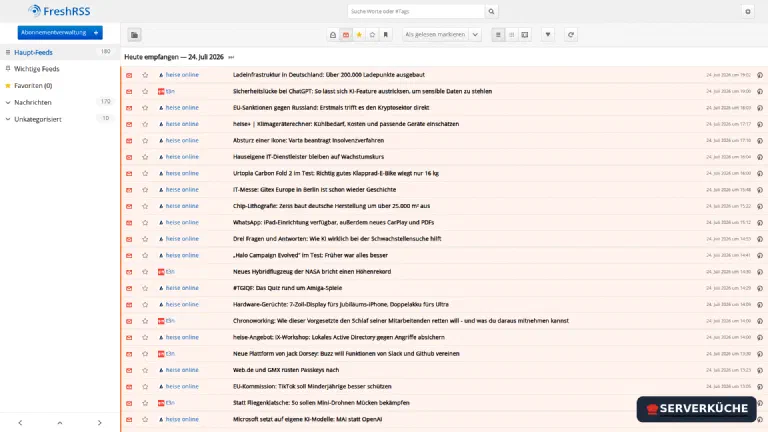This screenshot has width=768, height=432.
Task: Open Microsoft MAI statt OpenAI article
Action: 307,419
